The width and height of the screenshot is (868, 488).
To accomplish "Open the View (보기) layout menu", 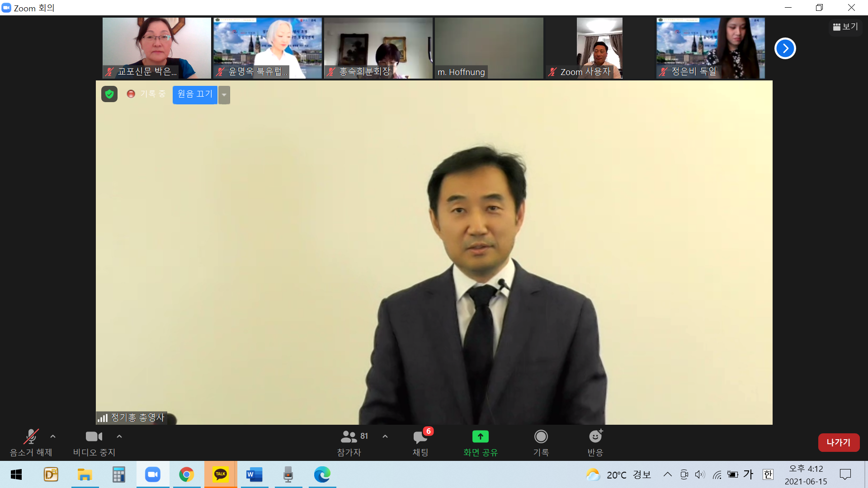I will (x=845, y=27).
